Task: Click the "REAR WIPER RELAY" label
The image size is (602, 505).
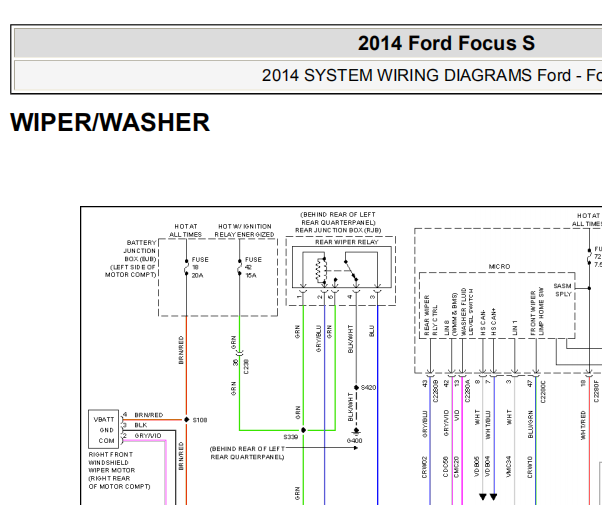Action: (346, 242)
